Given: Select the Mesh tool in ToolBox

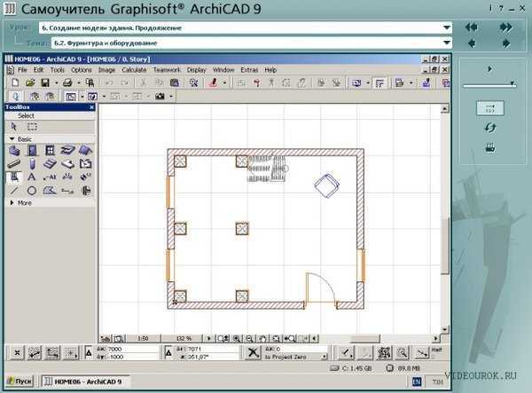Looking at the screenshot, I should tap(67, 164).
